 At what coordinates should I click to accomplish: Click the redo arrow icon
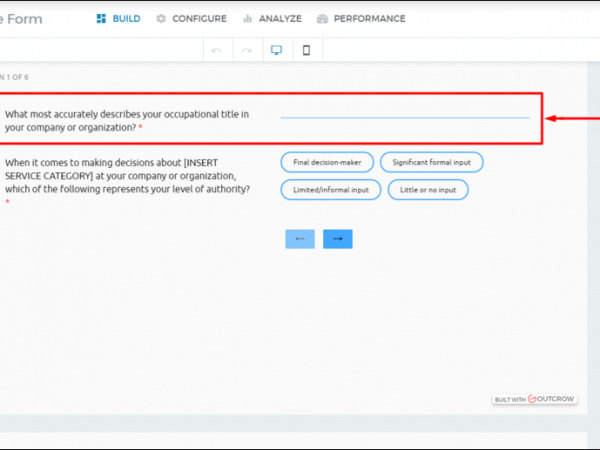click(247, 50)
